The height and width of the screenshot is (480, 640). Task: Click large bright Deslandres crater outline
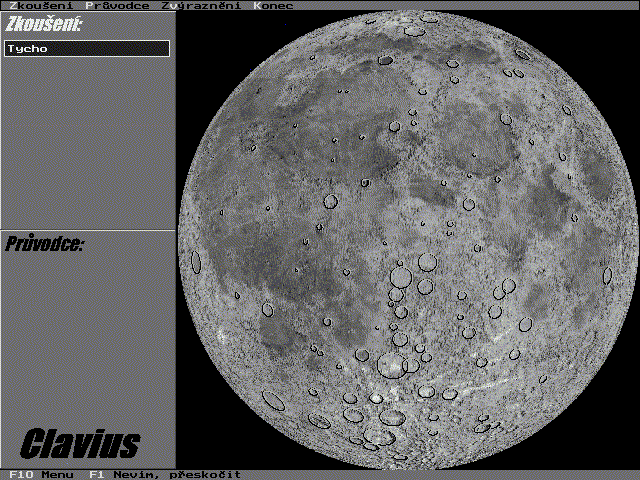coord(391,365)
